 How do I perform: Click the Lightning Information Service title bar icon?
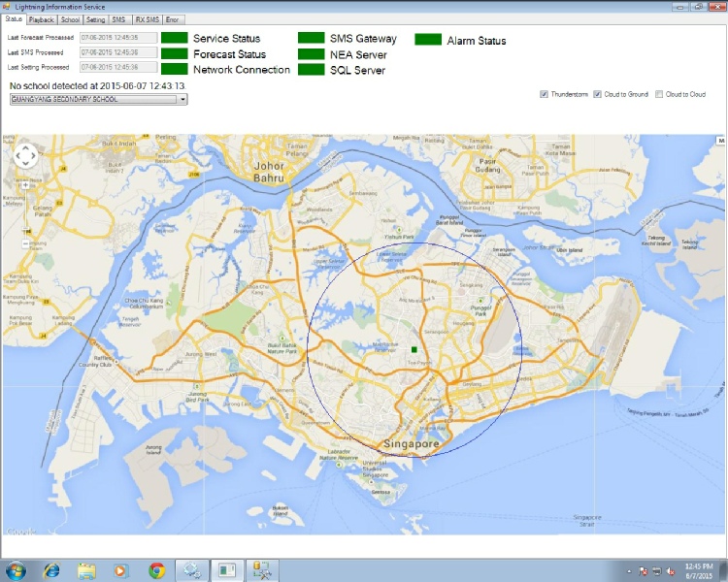coord(6,6)
